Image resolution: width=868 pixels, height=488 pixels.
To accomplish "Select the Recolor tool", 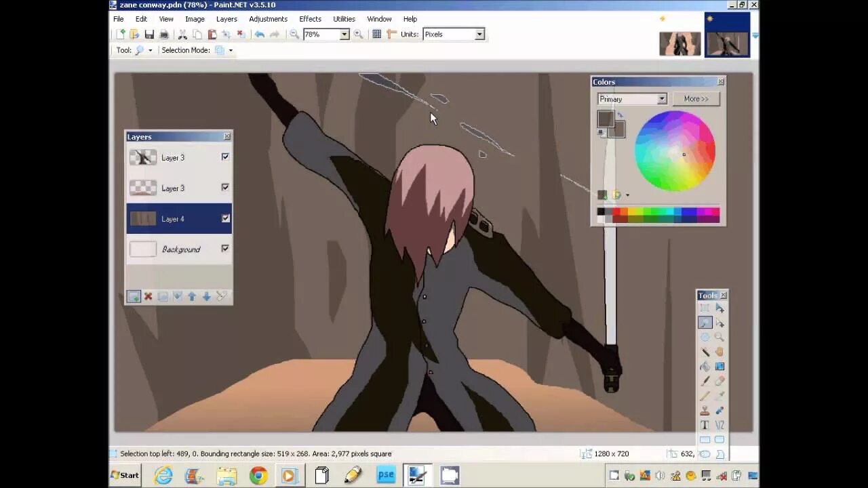I will pyautogui.click(x=719, y=411).
